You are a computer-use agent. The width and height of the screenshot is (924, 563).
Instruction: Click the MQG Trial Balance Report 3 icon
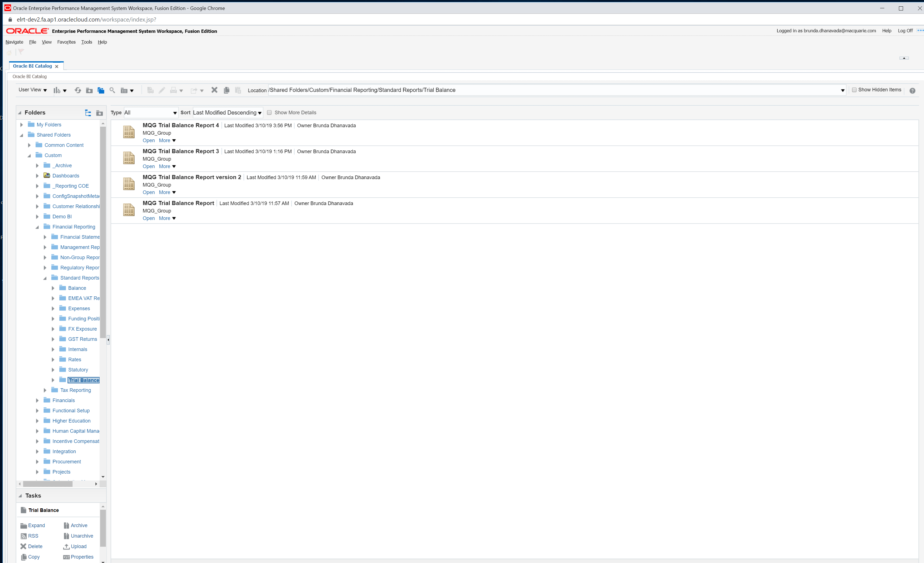point(129,158)
